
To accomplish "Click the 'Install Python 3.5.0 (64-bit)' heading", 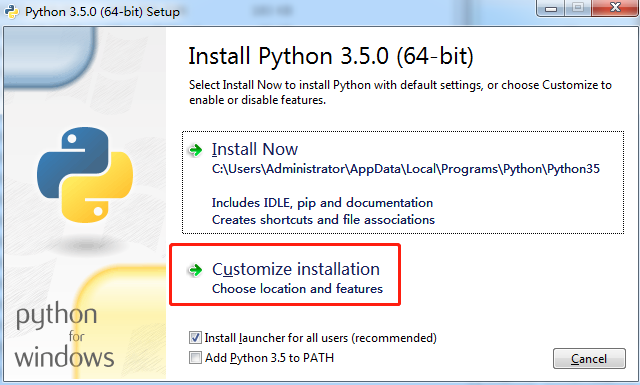I will click(x=331, y=56).
